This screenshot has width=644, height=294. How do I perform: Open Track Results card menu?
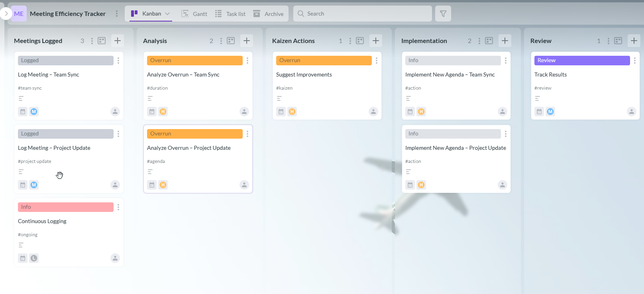[635, 61]
